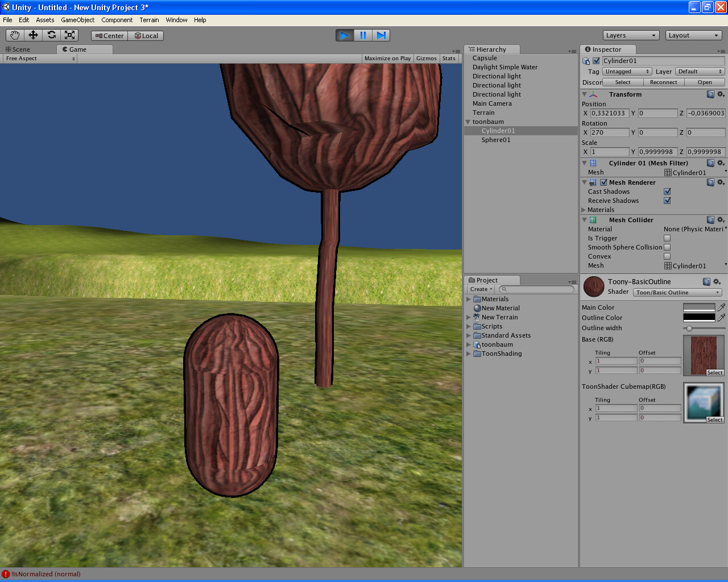The height and width of the screenshot is (582, 728).
Task: Open the Terrain menu
Action: [149, 20]
